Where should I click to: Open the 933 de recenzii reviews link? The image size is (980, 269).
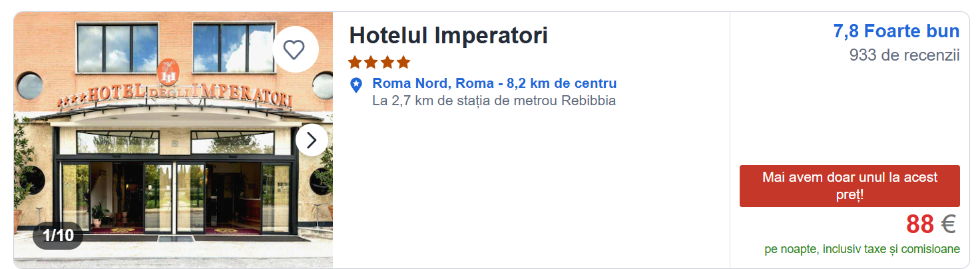(904, 55)
